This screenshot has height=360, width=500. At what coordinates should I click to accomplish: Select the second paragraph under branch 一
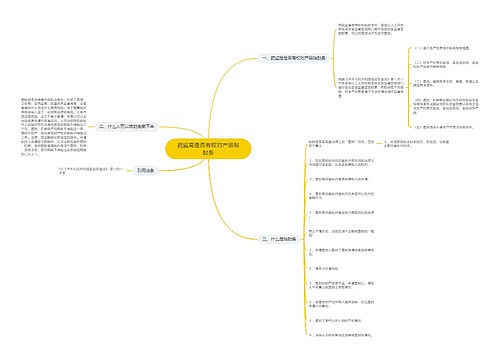[x=371, y=87]
